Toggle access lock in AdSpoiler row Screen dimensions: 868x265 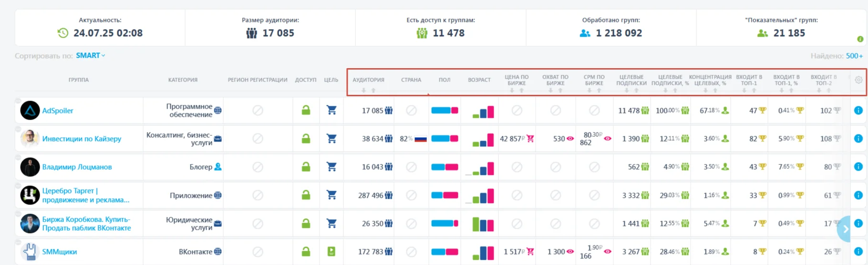point(306,111)
